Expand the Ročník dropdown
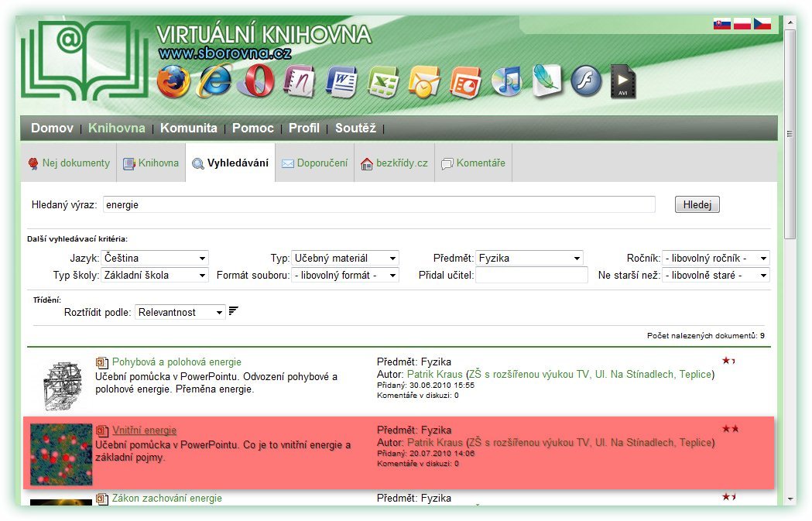This screenshot has width=812, height=521. coord(716,258)
